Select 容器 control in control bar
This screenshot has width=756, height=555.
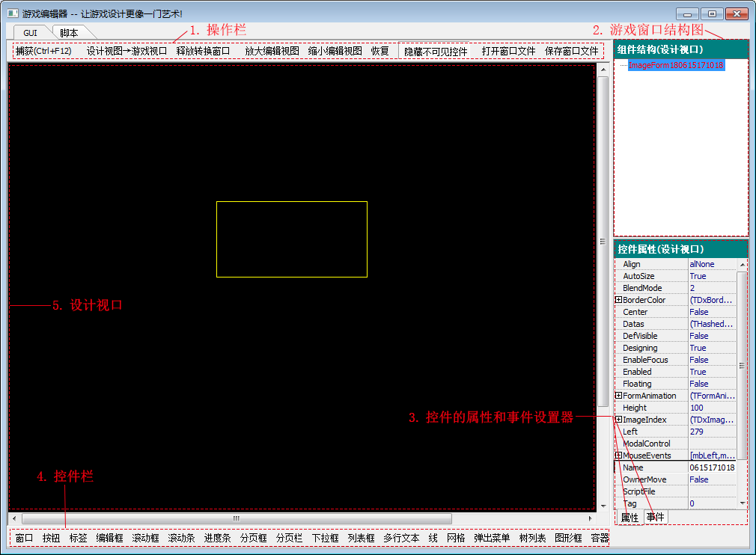pyautogui.click(x=600, y=538)
